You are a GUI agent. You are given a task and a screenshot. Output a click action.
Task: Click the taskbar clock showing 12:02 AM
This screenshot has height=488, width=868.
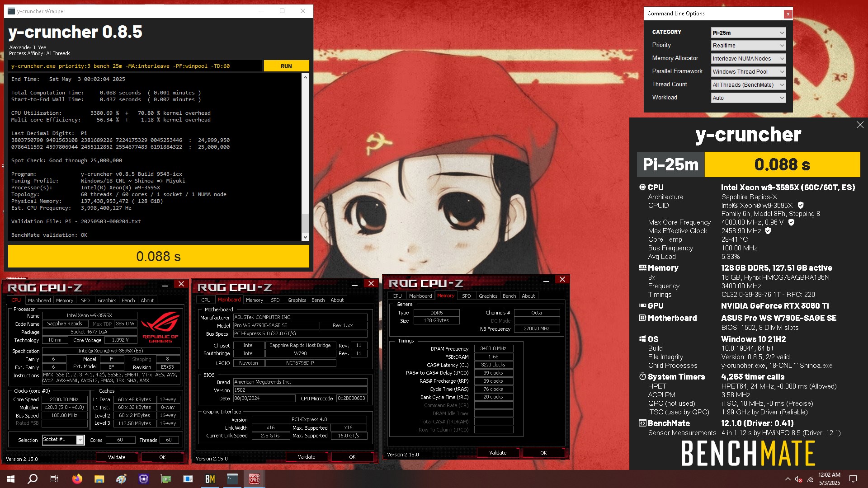point(830,479)
